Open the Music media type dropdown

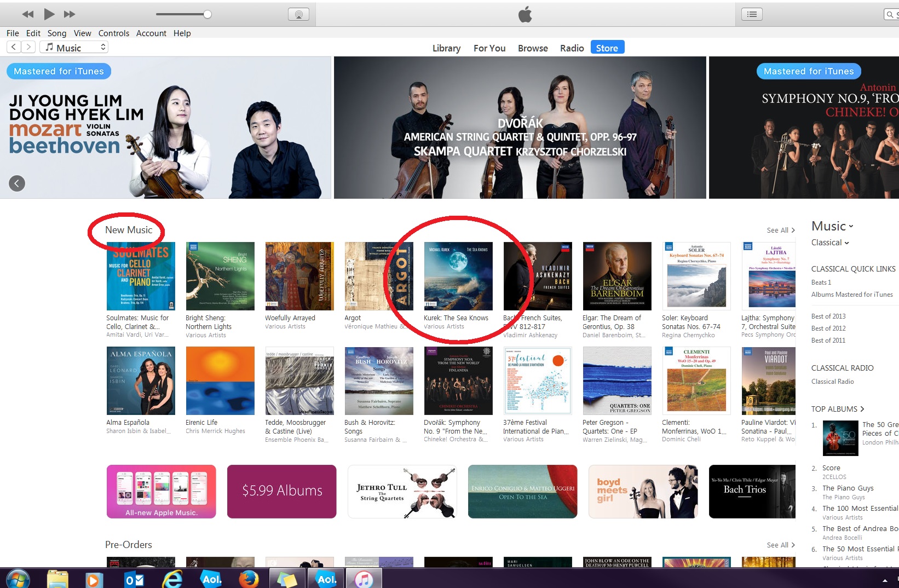pyautogui.click(x=74, y=48)
